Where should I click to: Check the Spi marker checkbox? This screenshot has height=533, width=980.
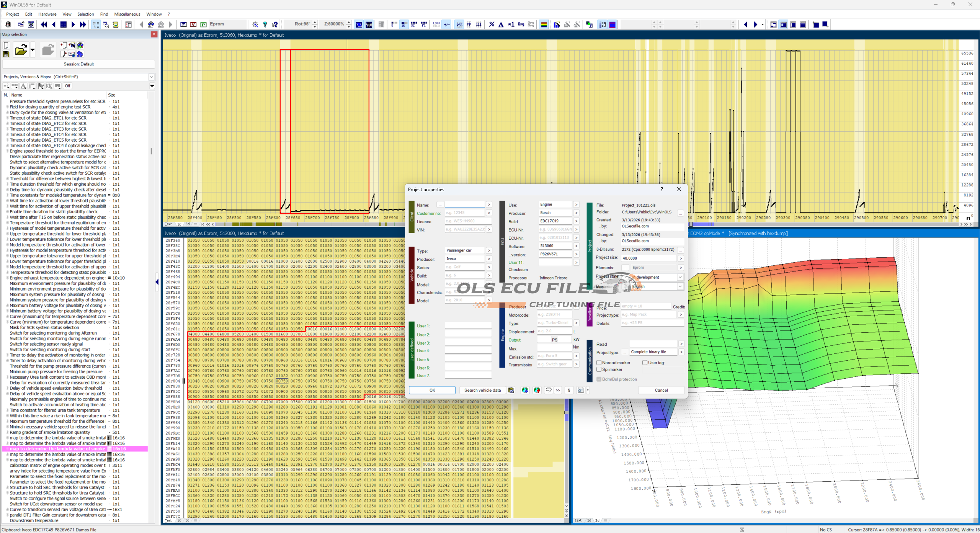pos(599,370)
